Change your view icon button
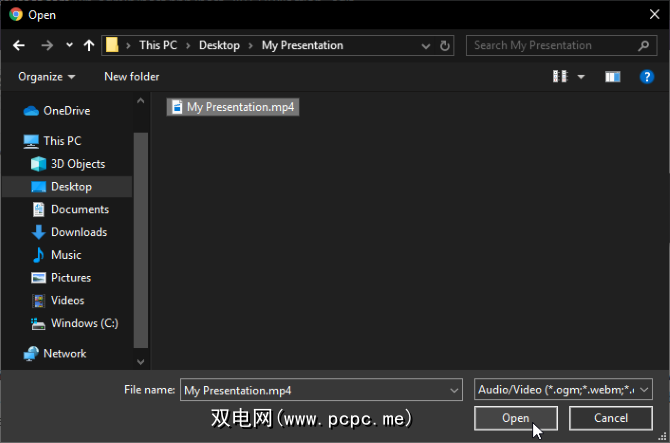This screenshot has width=670, height=443. 560,77
